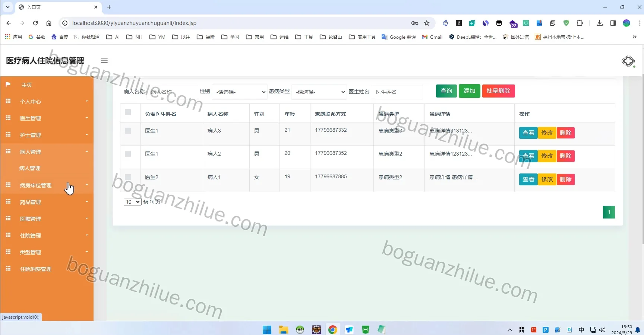
Task: Expand the 护士管理 sidebar menu
Action: tap(47, 135)
